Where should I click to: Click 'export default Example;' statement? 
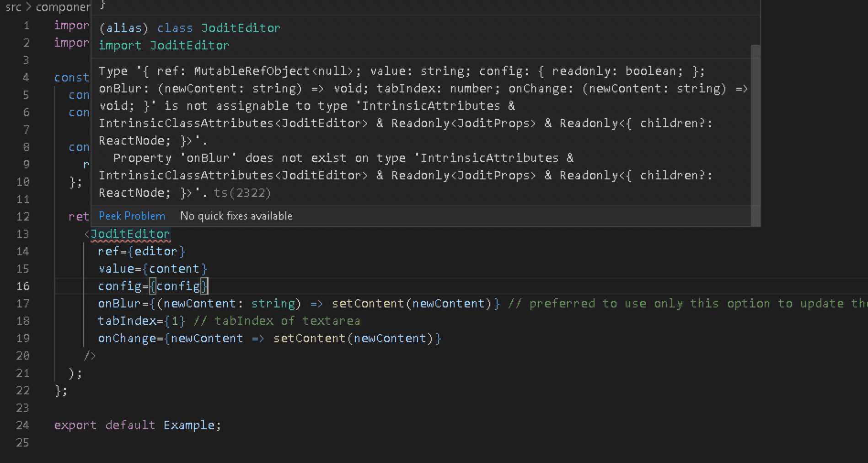tap(137, 425)
